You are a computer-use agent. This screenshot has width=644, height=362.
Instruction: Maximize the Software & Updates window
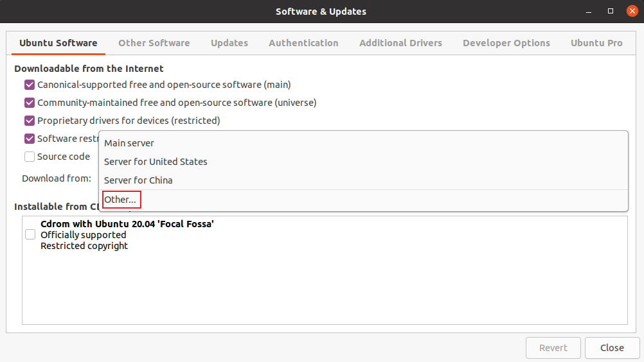(x=611, y=12)
